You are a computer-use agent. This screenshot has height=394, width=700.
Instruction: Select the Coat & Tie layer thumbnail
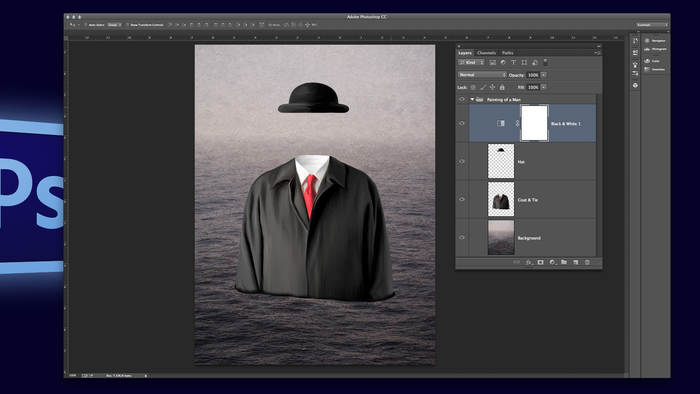(501, 199)
